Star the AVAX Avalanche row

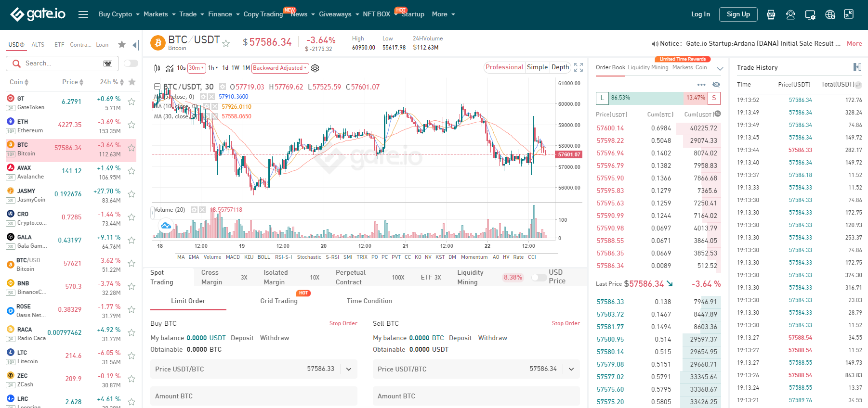pos(132,171)
